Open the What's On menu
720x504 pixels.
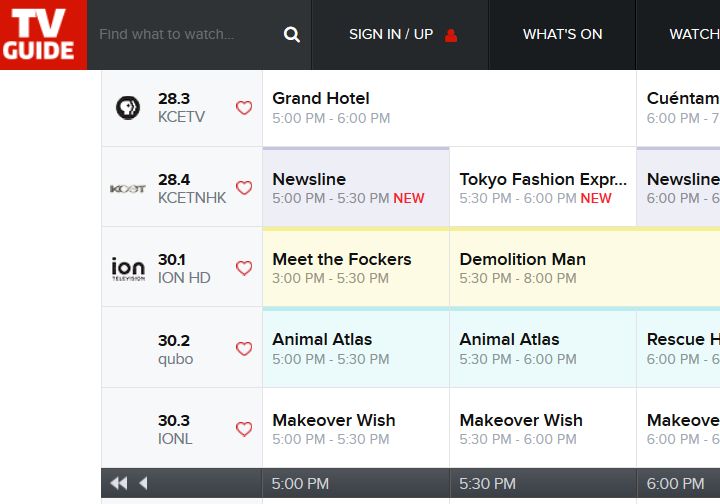(x=562, y=35)
